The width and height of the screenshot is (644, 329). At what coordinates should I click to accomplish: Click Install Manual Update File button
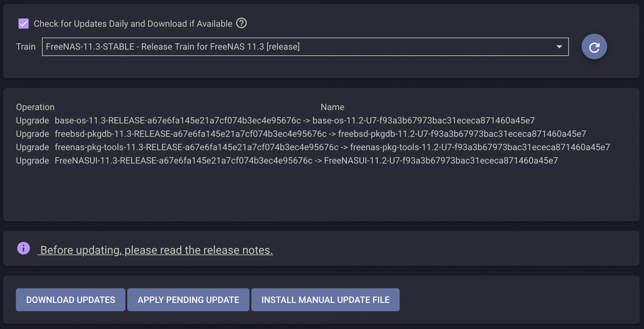[325, 300]
